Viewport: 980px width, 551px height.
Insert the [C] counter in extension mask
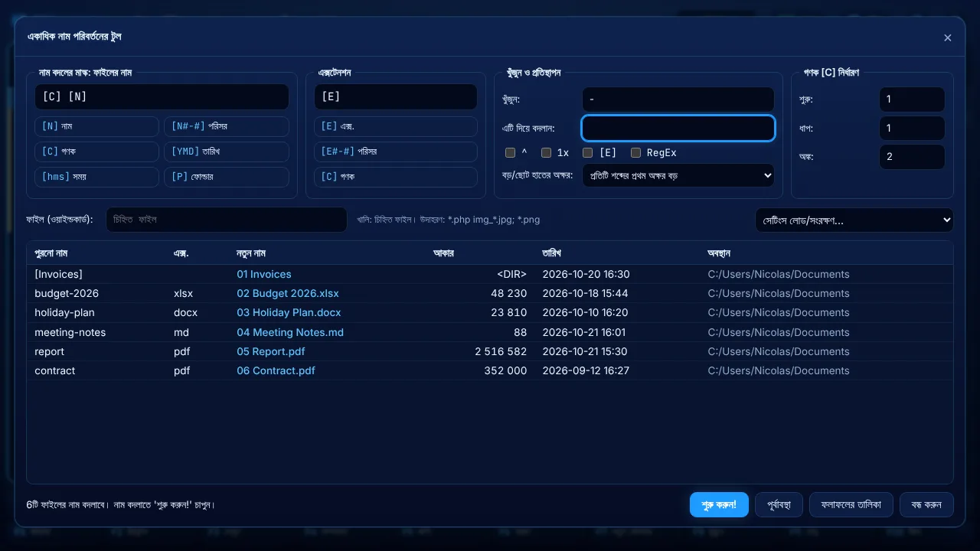click(396, 177)
